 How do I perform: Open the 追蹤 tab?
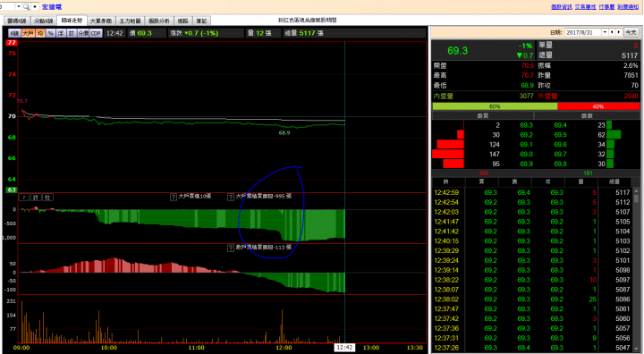click(183, 21)
